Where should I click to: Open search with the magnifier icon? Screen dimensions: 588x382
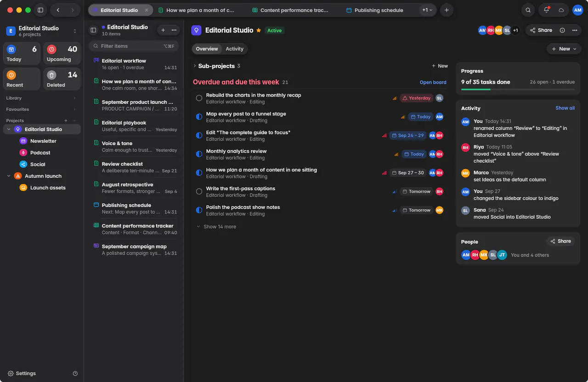(x=528, y=10)
